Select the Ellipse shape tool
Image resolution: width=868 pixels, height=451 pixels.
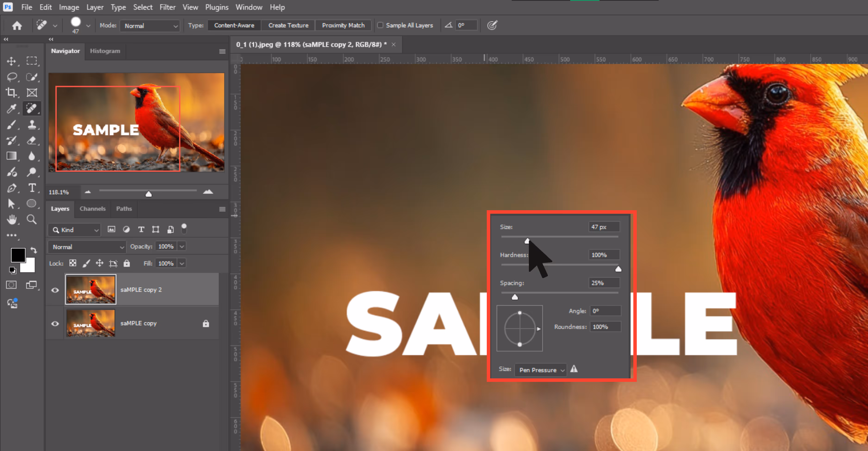(32, 204)
